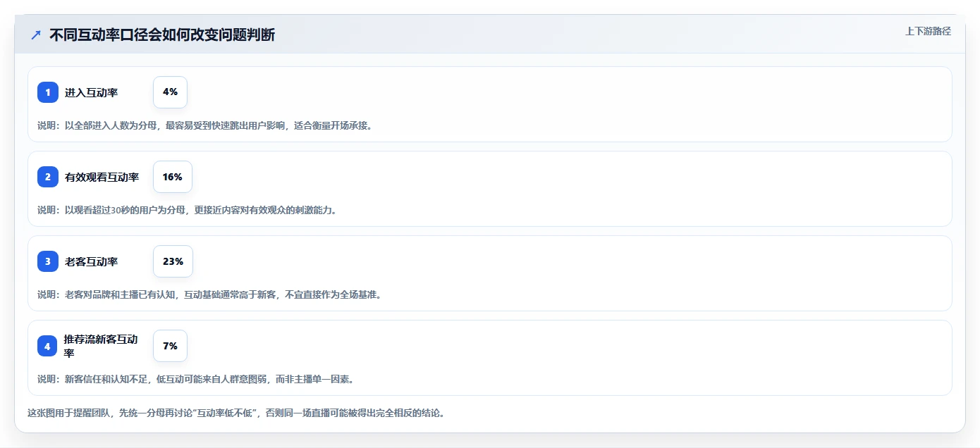Click the footer note starting 这张图用于提醒团队
The image size is (980, 448).
(236, 413)
